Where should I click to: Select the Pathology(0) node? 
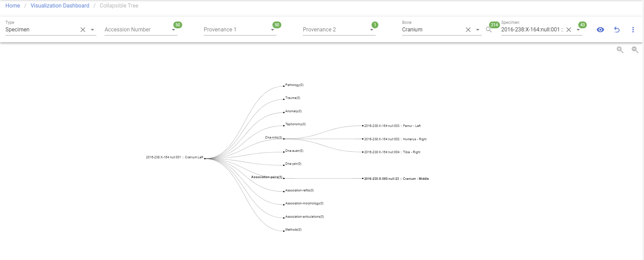[x=294, y=85]
